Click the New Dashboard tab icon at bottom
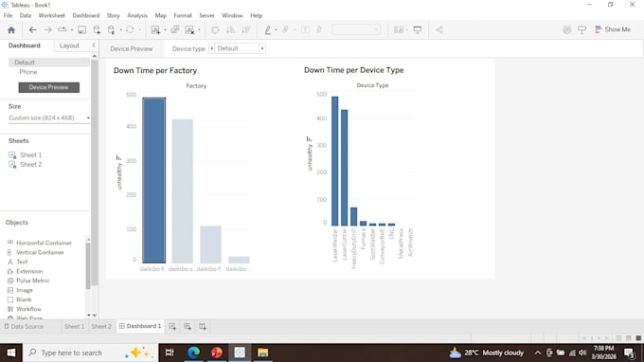Screen dimensions: 644x362 188,326
